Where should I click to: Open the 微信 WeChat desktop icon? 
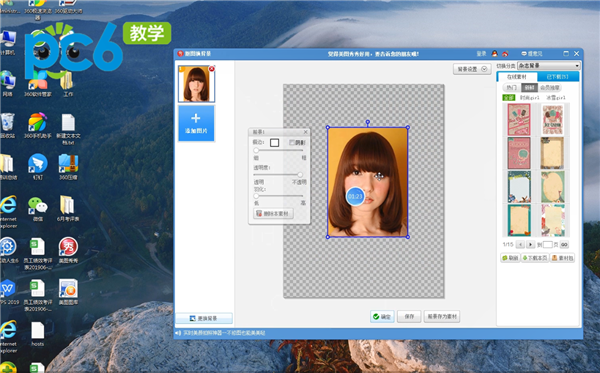(38, 209)
